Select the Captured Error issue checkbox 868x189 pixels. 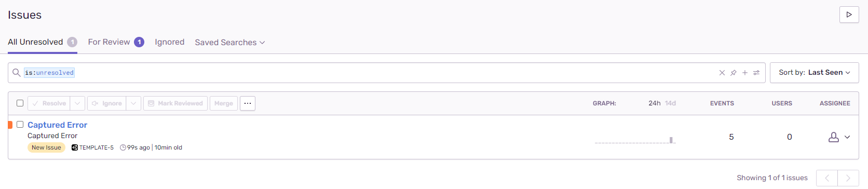click(x=20, y=125)
